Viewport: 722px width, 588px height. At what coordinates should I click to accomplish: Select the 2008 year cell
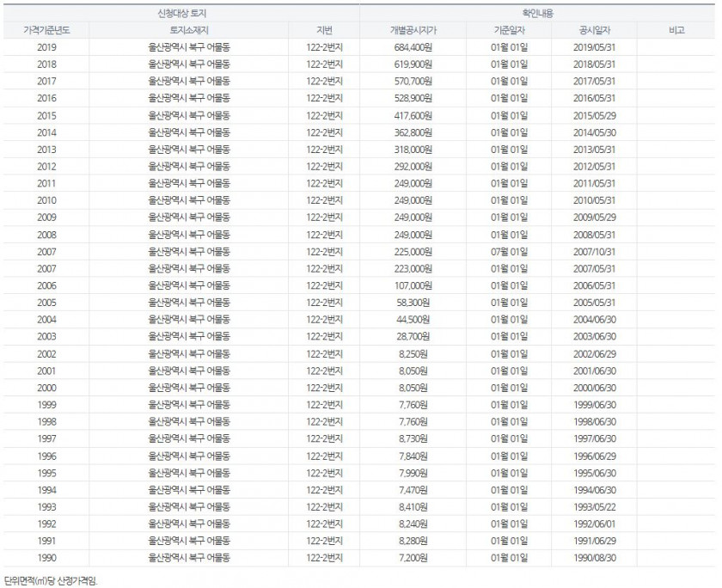tap(46, 235)
